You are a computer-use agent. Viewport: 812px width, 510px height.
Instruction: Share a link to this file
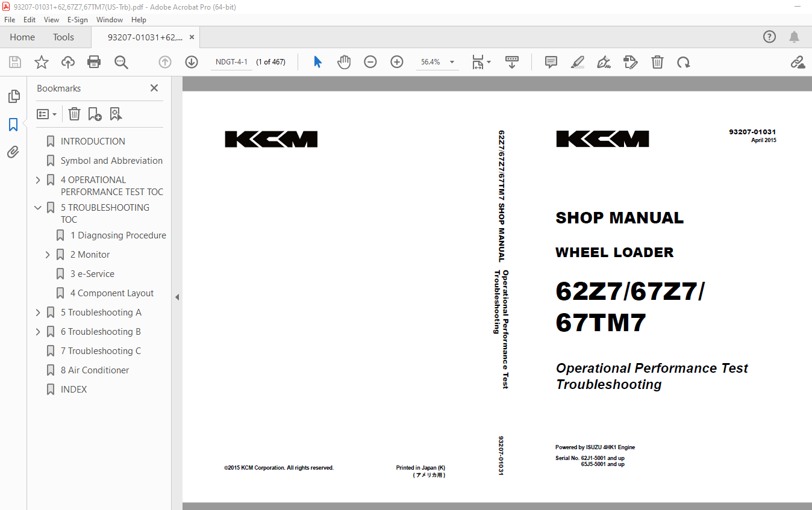[x=798, y=62]
